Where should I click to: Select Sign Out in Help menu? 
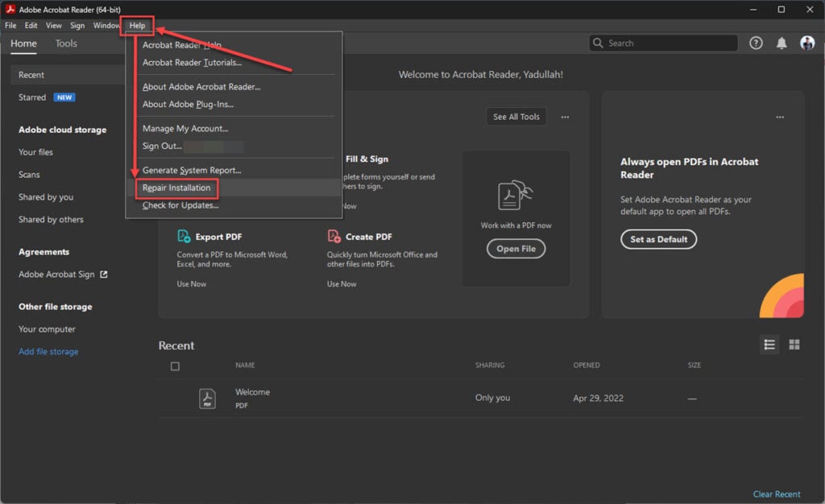[162, 146]
